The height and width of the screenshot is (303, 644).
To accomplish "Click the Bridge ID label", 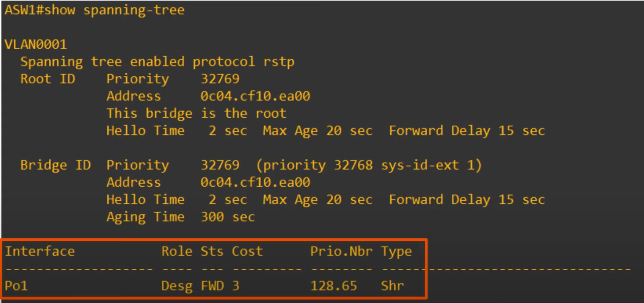I will tap(55, 165).
